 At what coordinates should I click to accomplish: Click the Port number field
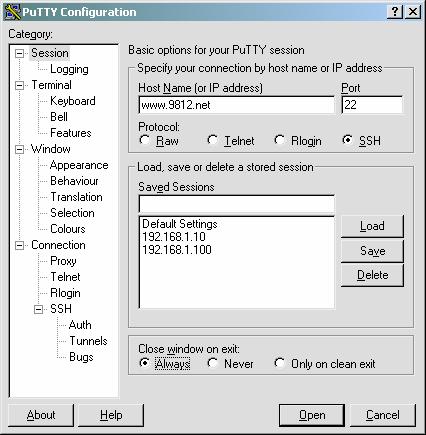(x=372, y=105)
